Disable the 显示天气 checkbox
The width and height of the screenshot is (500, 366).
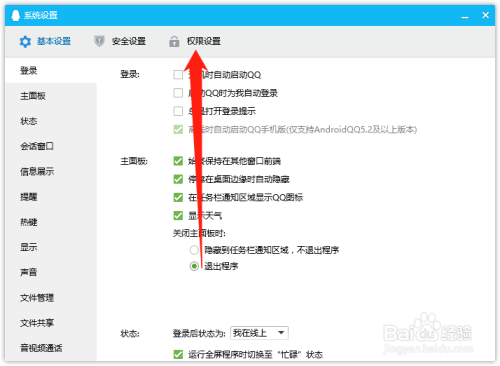click(x=178, y=216)
